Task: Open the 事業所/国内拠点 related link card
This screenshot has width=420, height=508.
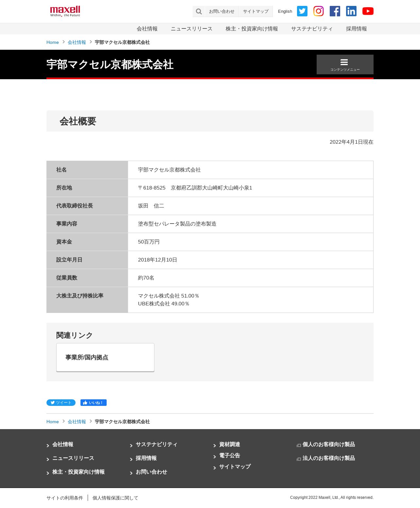Action: [x=105, y=357]
